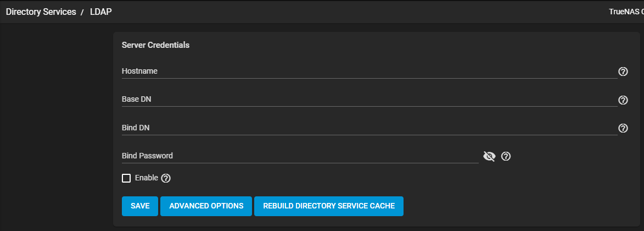Select the Bind DN text field
644x231 pixels.
coord(369,128)
